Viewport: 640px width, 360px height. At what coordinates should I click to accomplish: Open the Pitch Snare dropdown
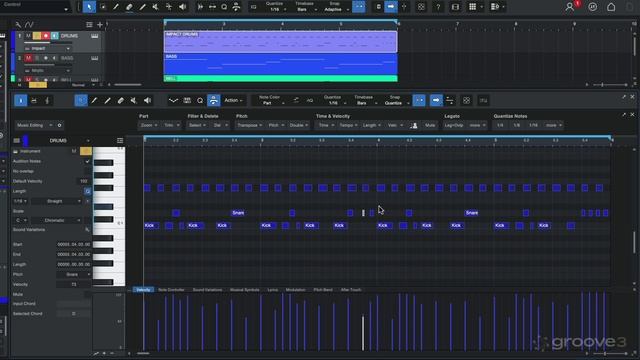[x=73, y=274]
